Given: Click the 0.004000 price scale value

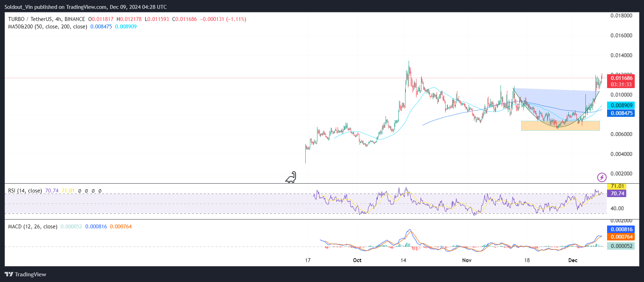Looking at the screenshot, I should coord(621,154).
